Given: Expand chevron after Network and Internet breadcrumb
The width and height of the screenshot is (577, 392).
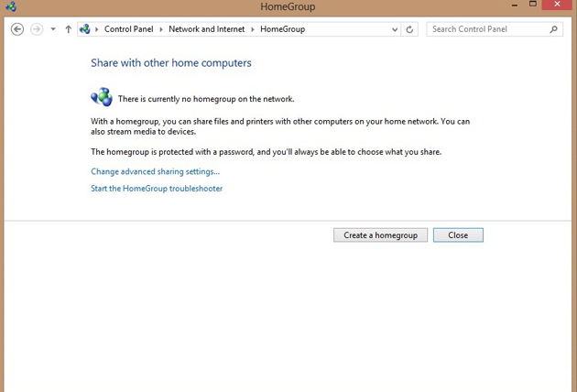Looking at the screenshot, I should (x=253, y=29).
